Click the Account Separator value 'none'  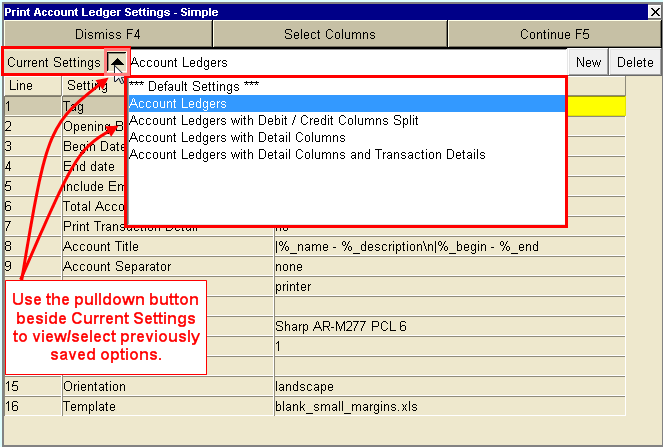[449, 267]
